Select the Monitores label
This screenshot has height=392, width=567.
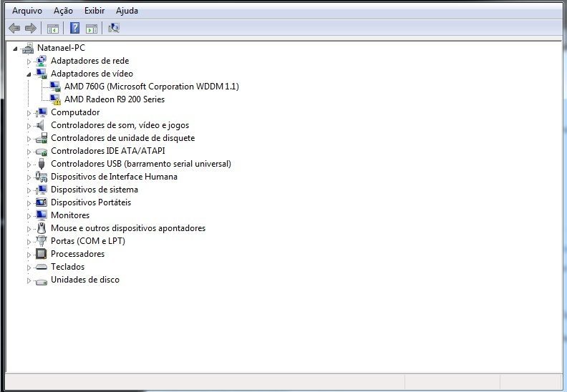(x=70, y=215)
